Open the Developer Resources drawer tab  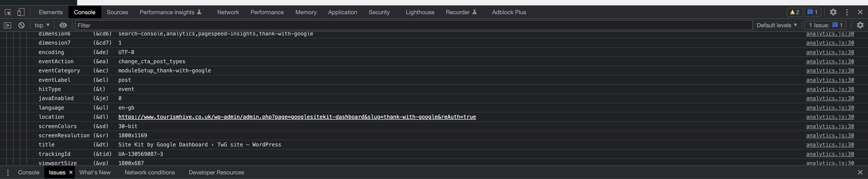216,172
